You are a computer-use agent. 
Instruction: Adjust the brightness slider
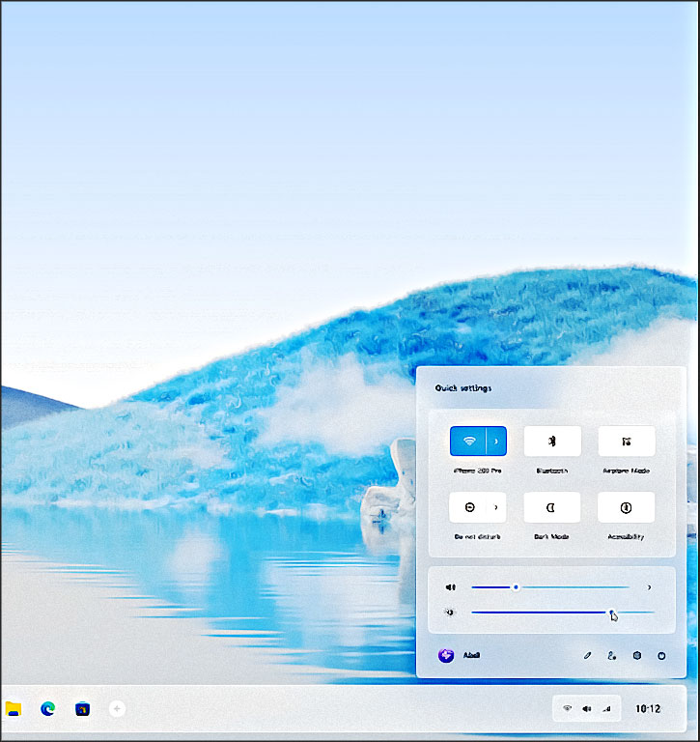(563, 613)
